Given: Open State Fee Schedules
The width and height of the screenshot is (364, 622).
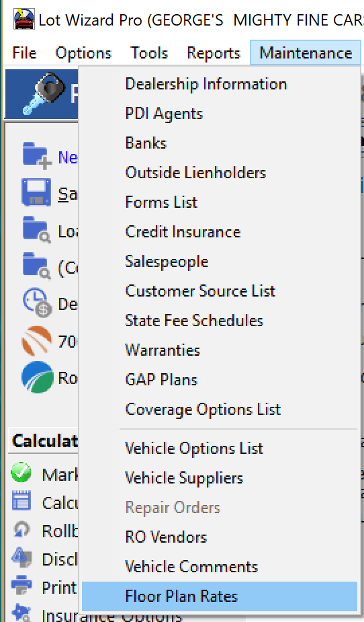Looking at the screenshot, I should coord(220,321).
